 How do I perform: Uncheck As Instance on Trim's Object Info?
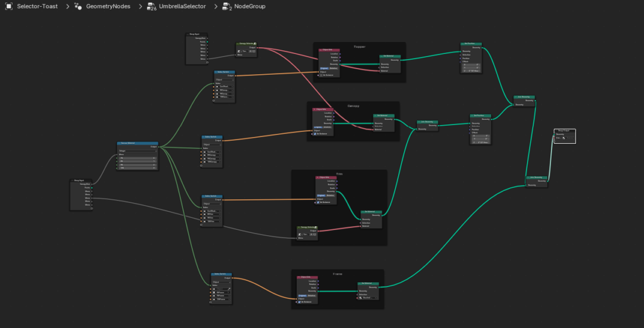point(318,202)
